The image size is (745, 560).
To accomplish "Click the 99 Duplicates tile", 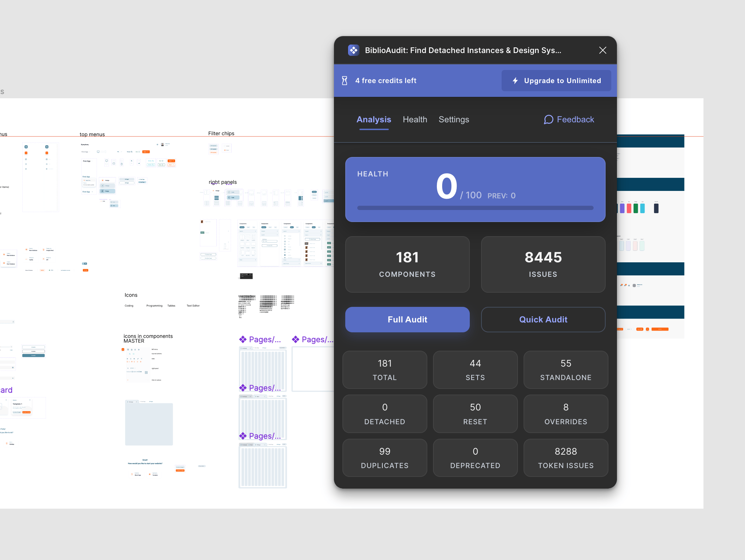I will 385,457.
